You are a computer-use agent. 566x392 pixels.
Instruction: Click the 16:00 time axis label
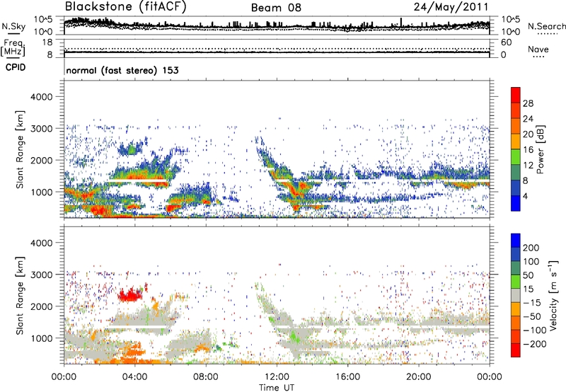347,377
